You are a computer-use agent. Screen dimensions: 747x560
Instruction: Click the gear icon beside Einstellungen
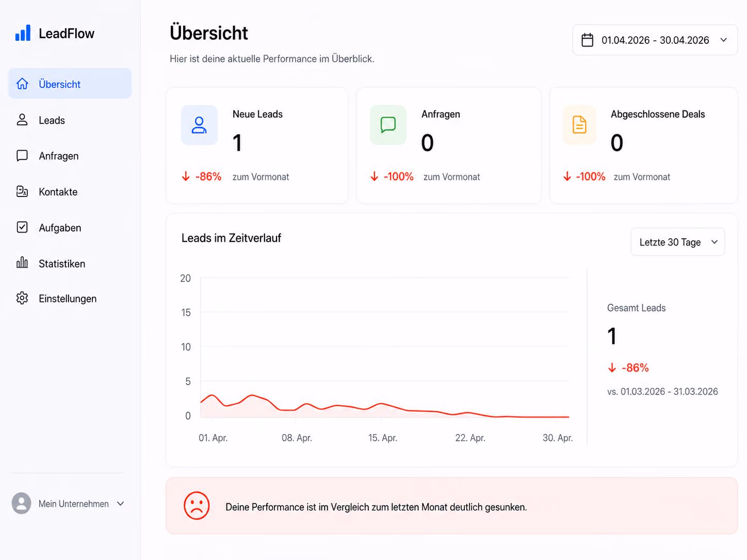(22, 298)
